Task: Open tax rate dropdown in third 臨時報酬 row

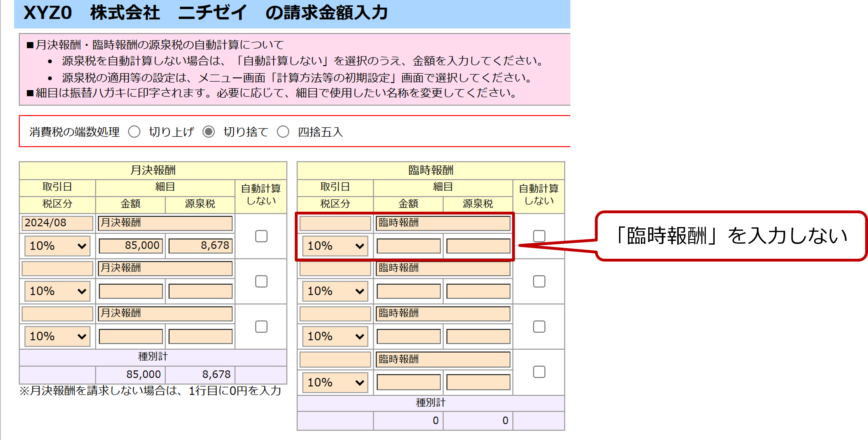Action: [335, 336]
